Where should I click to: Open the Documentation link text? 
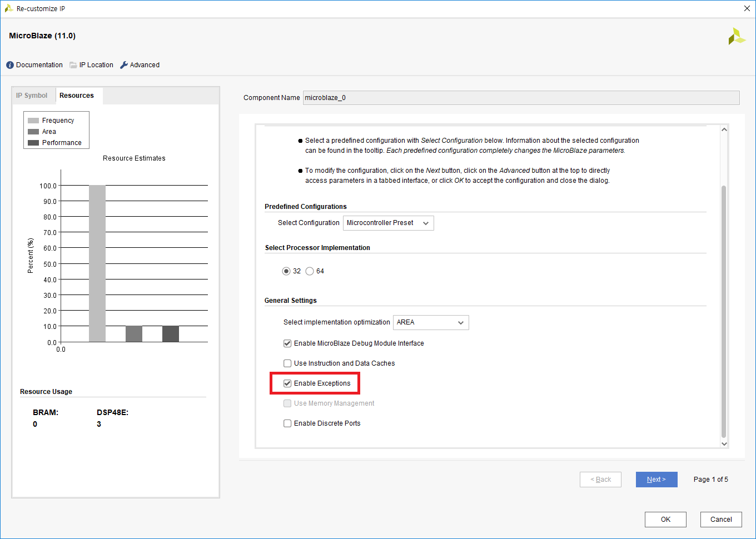point(39,65)
